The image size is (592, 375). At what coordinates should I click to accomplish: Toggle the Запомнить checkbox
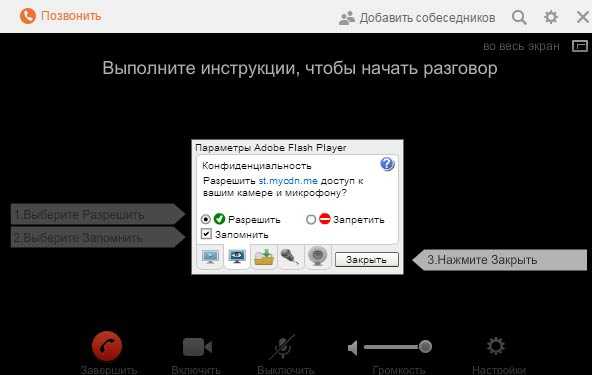206,234
